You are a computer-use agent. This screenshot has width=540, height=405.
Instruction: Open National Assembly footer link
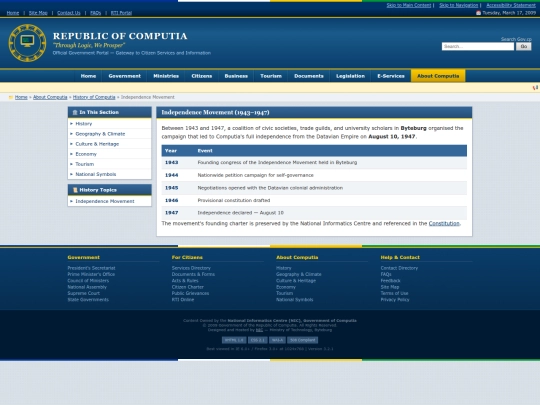[87, 287]
